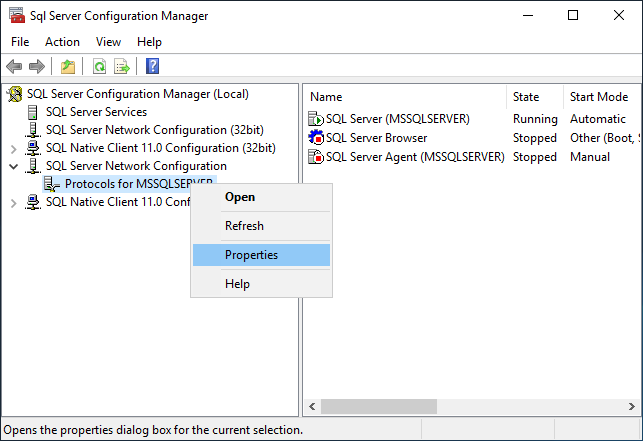This screenshot has width=643, height=441.
Task: Collapse the SQL Server Network Configuration node
Action: [x=13, y=166]
